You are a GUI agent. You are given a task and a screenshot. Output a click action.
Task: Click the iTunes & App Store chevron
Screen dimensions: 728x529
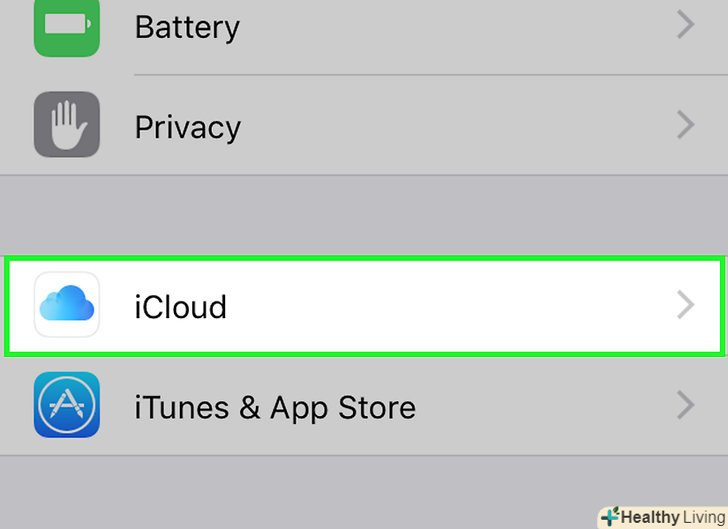coord(685,405)
